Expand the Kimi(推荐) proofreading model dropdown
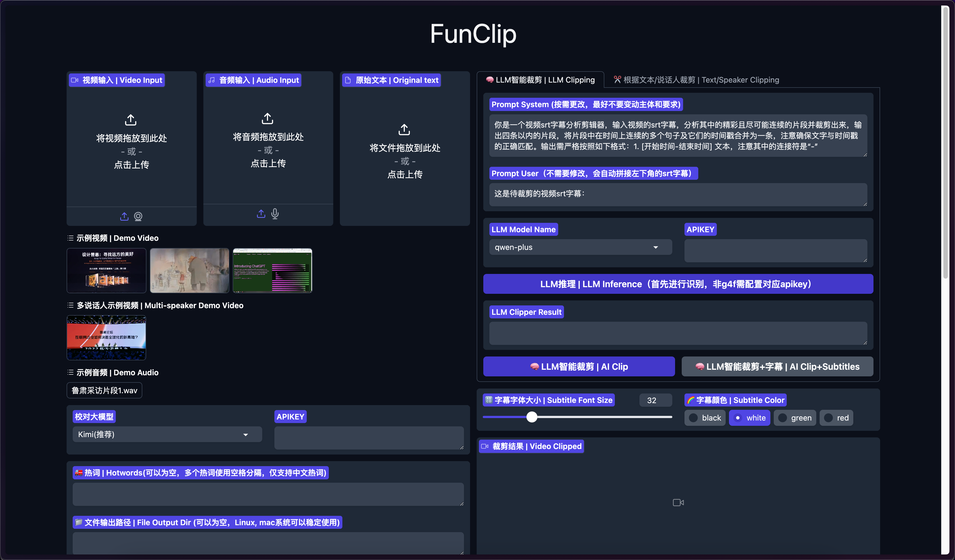Screen dimensions: 955x560 point(167,434)
